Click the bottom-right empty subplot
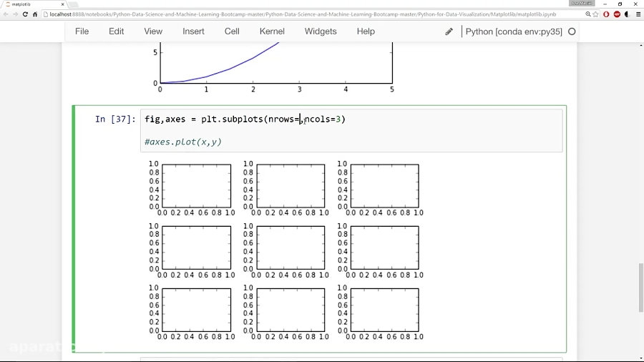 coord(385,310)
